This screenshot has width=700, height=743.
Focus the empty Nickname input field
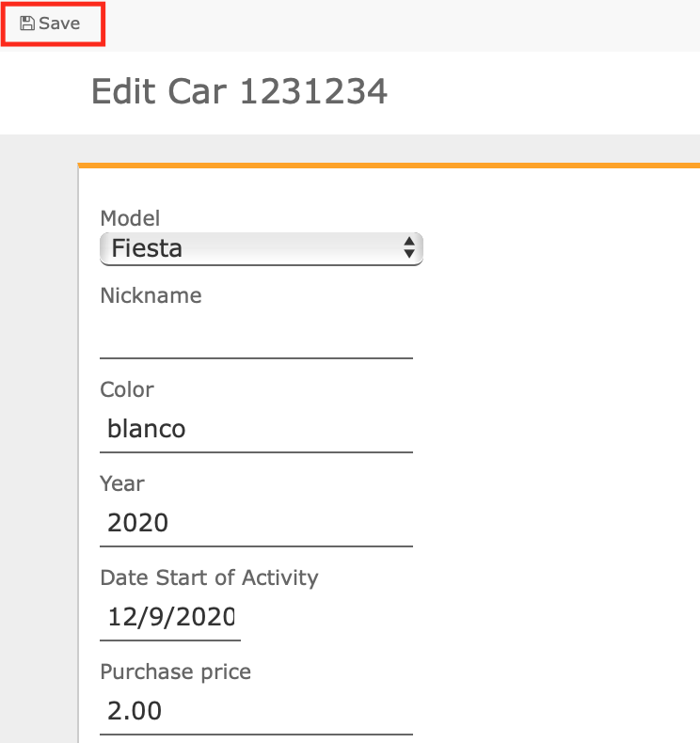point(257,336)
